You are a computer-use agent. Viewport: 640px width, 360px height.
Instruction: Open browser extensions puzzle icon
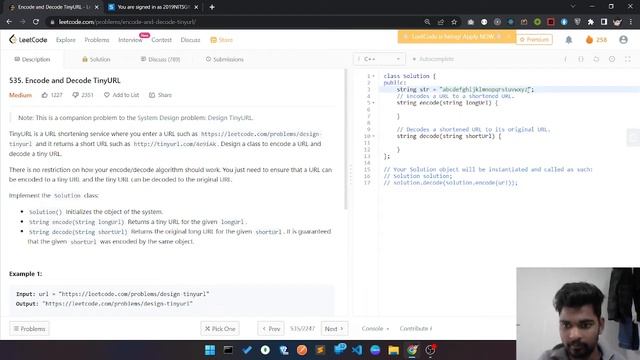[x=591, y=22]
